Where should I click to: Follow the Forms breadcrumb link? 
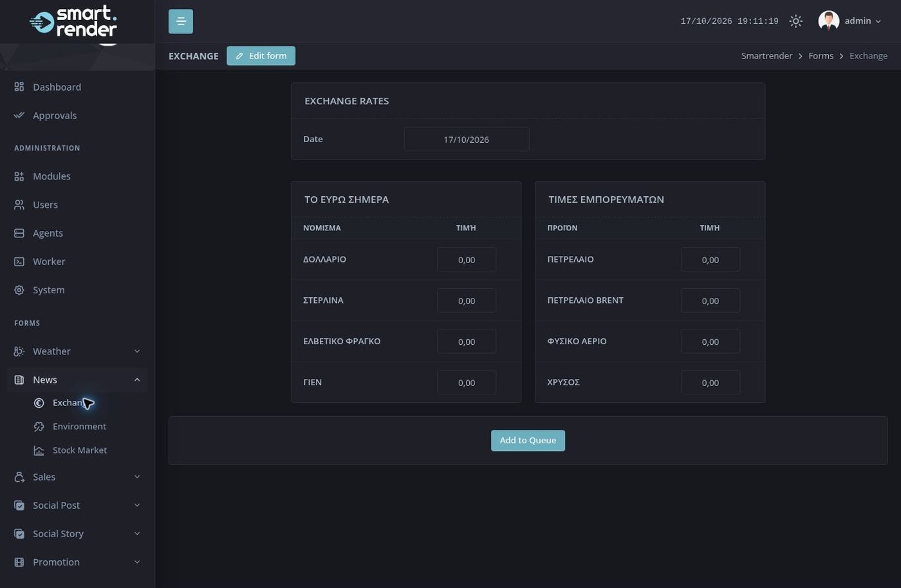(x=821, y=56)
